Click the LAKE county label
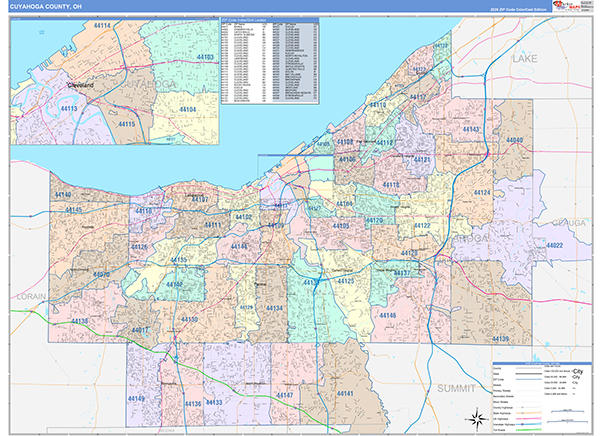Viewport: 600px width, 436px height. (525, 59)
